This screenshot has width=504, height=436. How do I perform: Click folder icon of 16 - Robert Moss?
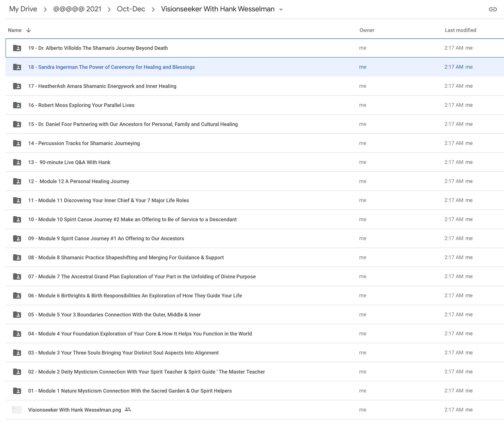pyautogui.click(x=17, y=105)
